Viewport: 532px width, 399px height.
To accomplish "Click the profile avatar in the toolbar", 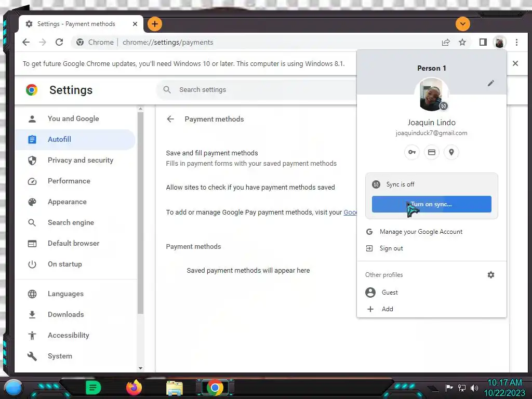I will [x=499, y=43].
